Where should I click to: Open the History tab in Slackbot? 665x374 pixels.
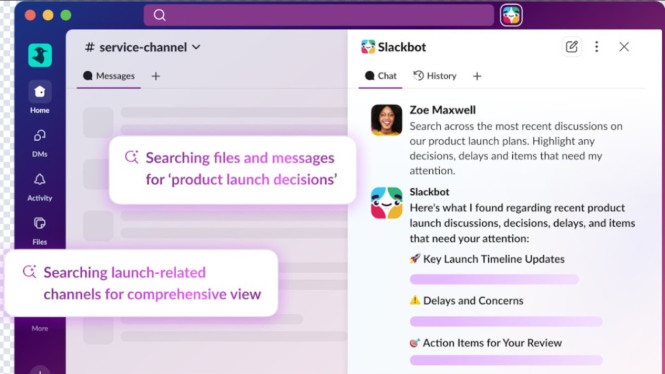(x=435, y=76)
